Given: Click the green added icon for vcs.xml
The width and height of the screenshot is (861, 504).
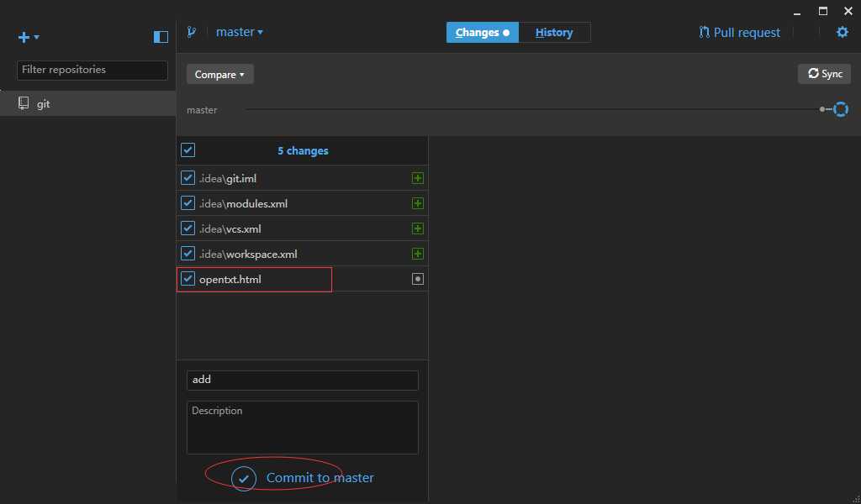Looking at the screenshot, I should [x=417, y=228].
